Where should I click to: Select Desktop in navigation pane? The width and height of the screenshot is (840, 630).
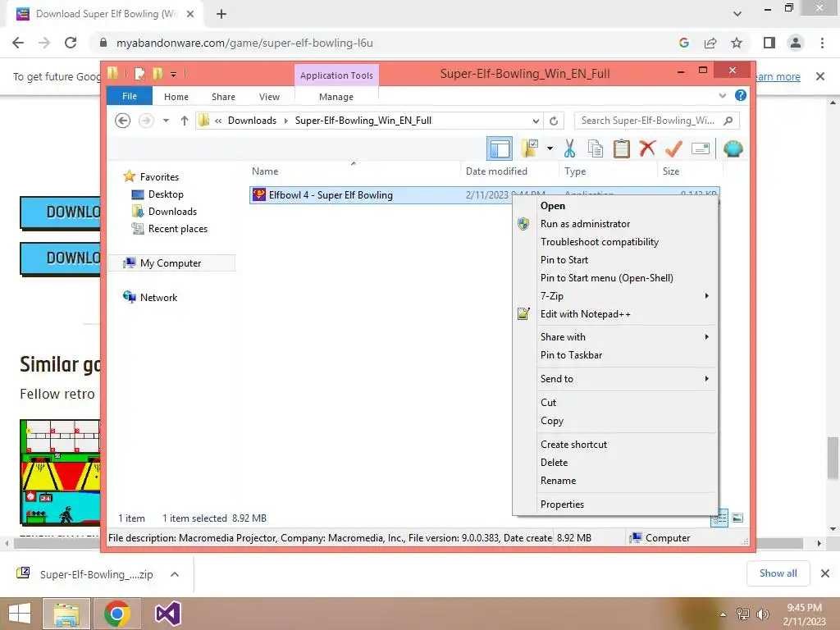click(x=166, y=194)
